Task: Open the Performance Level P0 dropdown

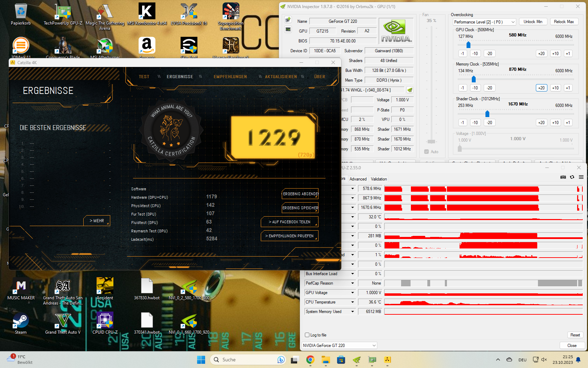Action: click(x=484, y=22)
